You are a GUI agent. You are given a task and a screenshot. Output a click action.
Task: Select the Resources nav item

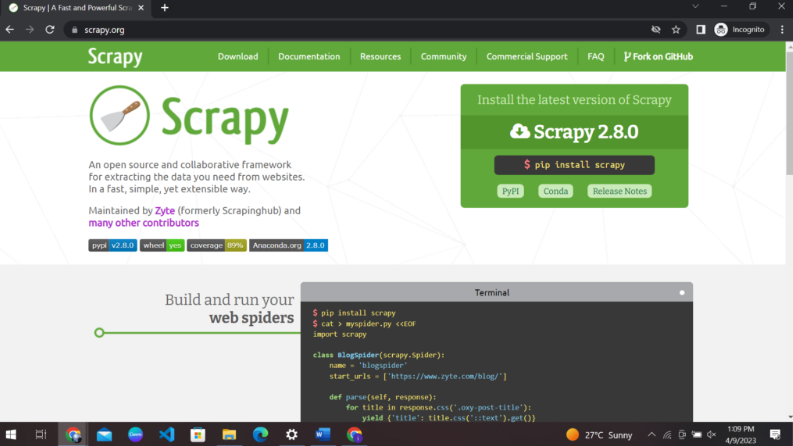(380, 57)
